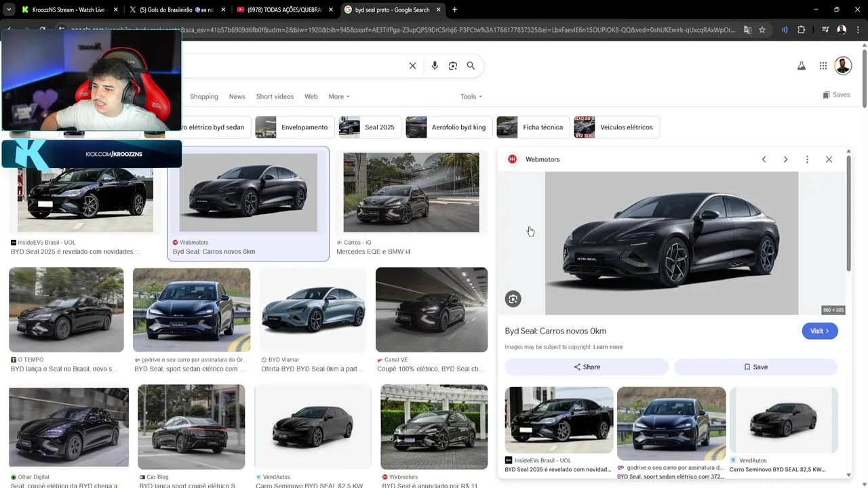The width and height of the screenshot is (868, 488).
Task: Open VendAutos related image in preview panel
Action: (x=784, y=420)
